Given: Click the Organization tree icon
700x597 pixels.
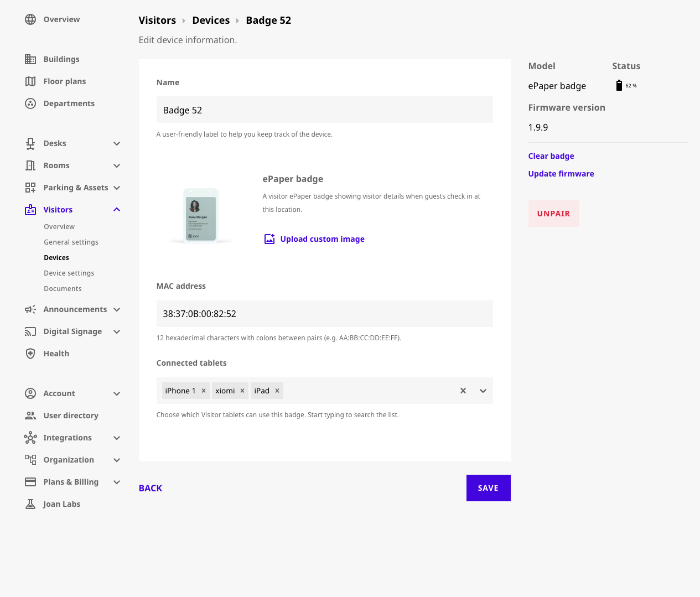Looking at the screenshot, I should point(30,460).
